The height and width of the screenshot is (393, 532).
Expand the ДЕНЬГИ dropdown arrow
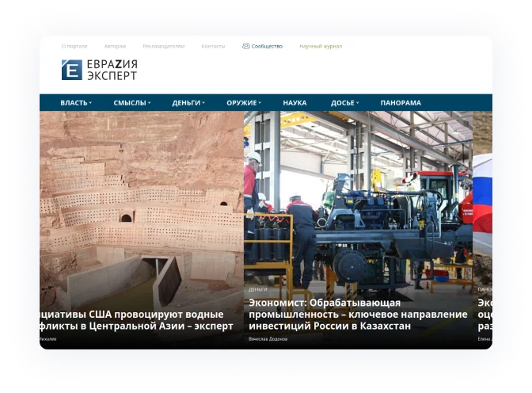[x=203, y=102]
